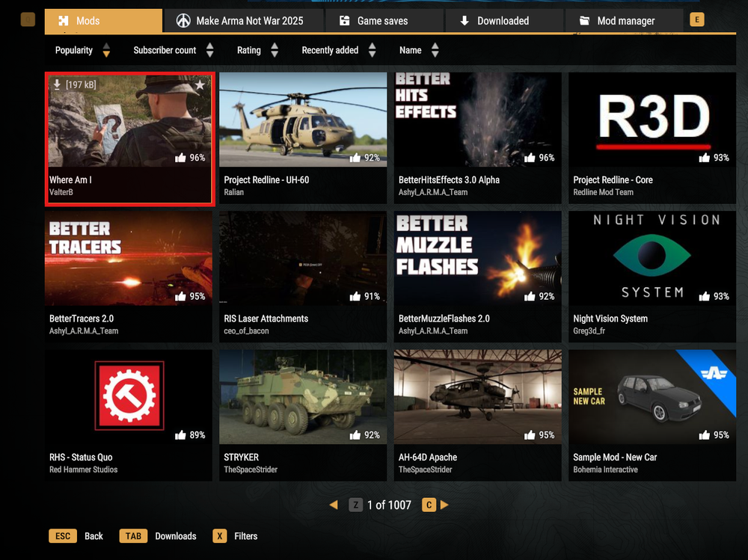Go Back to previous menu
This screenshot has width=748, height=560.
click(93, 536)
